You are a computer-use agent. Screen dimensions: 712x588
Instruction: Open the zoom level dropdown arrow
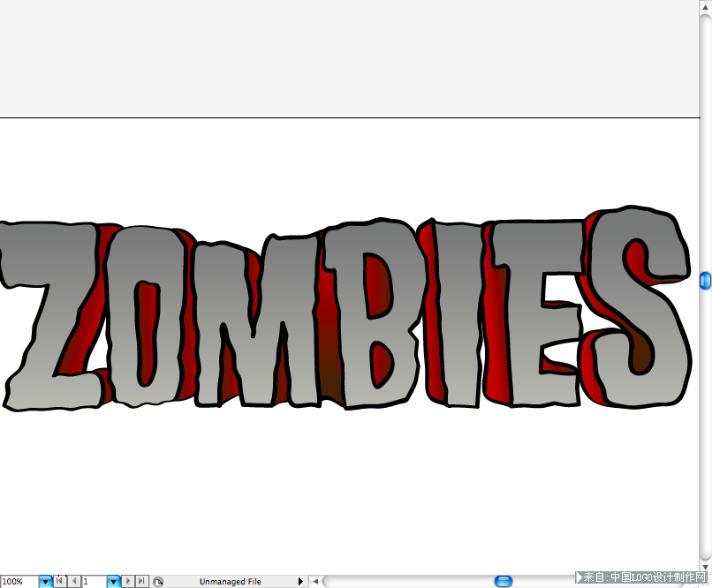tap(45, 581)
